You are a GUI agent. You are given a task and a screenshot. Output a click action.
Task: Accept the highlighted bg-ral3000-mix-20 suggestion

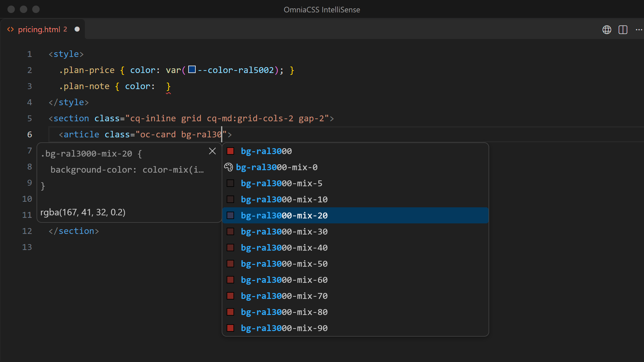point(355,215)
